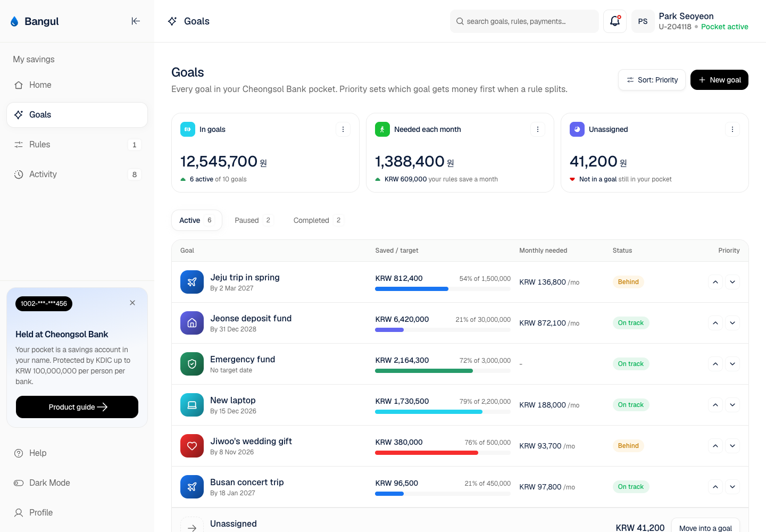Open the Sort: Priority dropdown
Viewport: 766px width, 532px height.
[652, 80]
